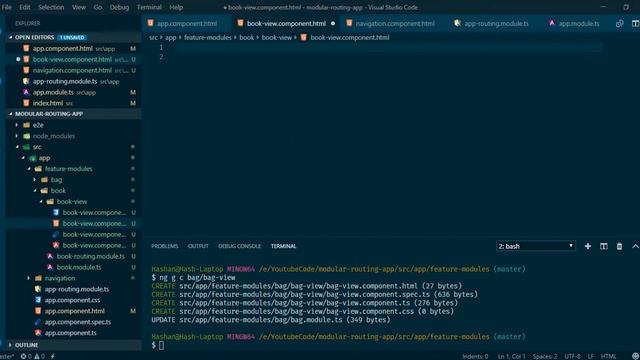Image resolution: width=640 pixels, height=360 pixels.
Task: Maximize terminal panel with chevron up icon
Action: pyautogui.click(x=635, y=246)
